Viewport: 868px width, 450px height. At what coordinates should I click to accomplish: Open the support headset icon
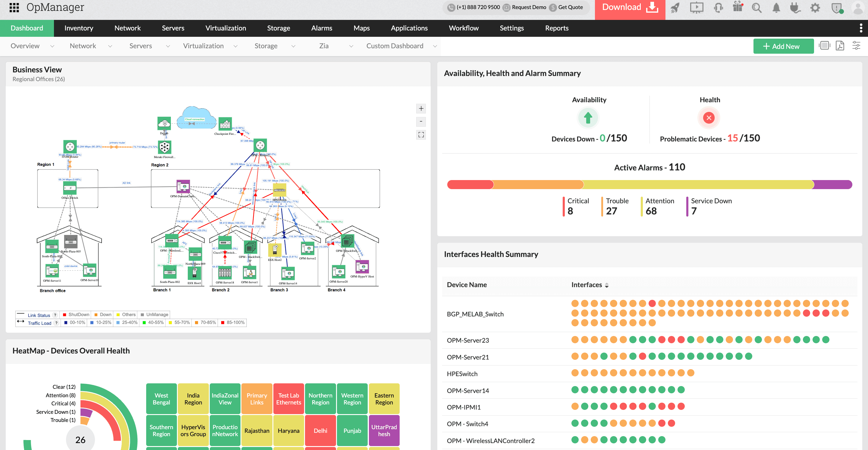click(x=719, y=8)
